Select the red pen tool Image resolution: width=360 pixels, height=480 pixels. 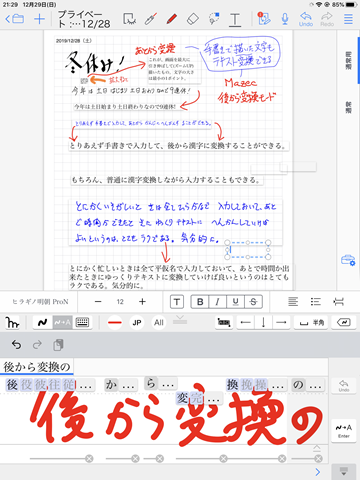[x=172, y=19]
